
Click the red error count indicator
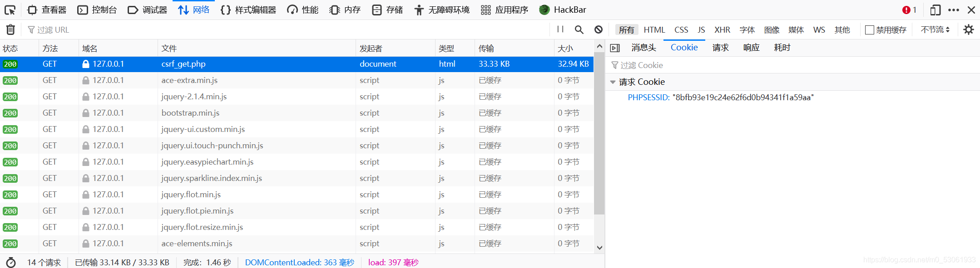coord(909,10)
